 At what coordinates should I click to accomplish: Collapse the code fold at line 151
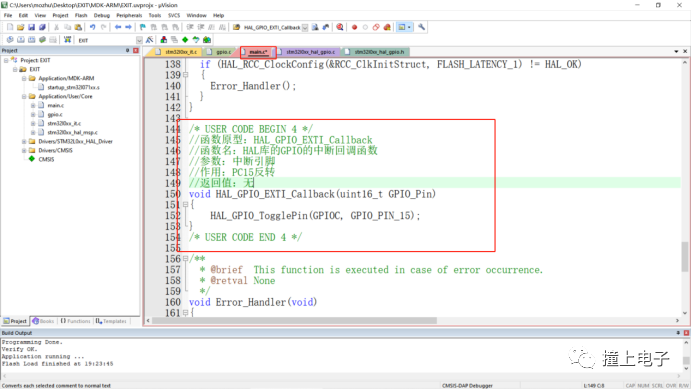click(x=185, y=204)
